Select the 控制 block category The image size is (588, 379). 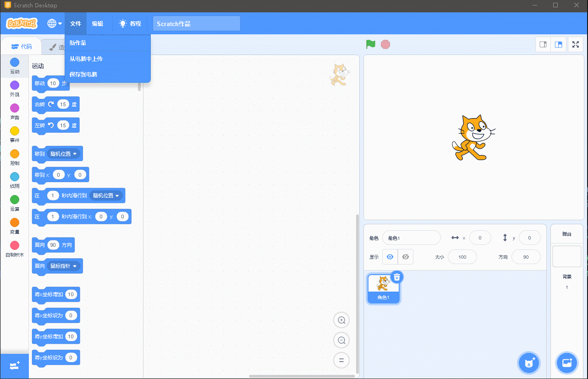(15, 157)
